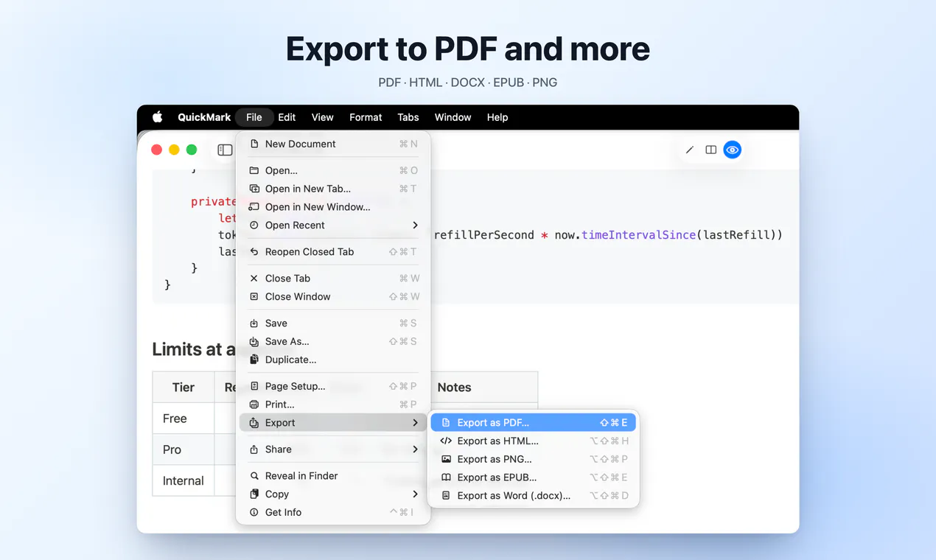Click the Export as Word document icon

[x=446, y=496]
